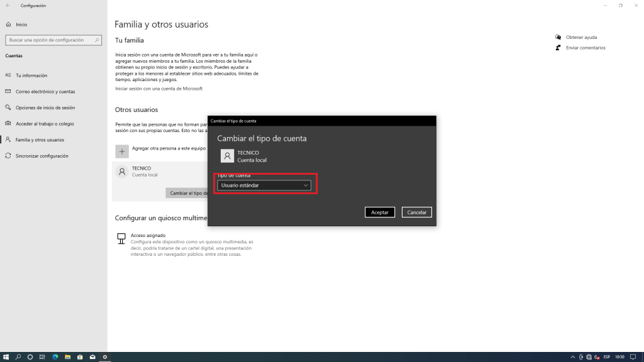Open Microsoft Store from the taskbar
This screenshot has height=362, width=644.
click(80, 357)
